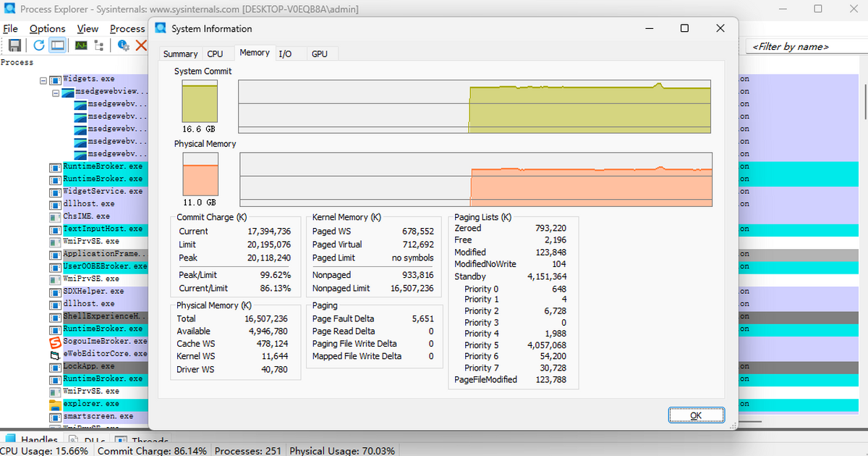This screenshot has width=868, height=456.
Task: Maximize the System Information dialog
Action: point(684,28)
